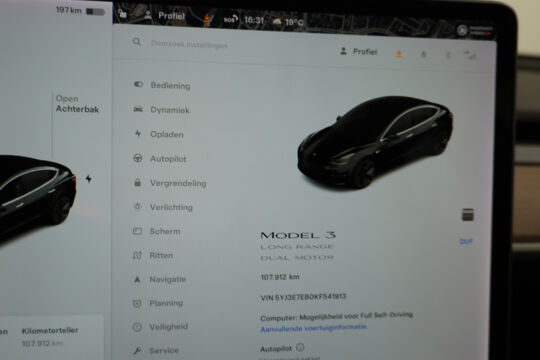540x360 pixels.
Task: Click the Doorzoek instellingen search field
Action: pos(189,44)
